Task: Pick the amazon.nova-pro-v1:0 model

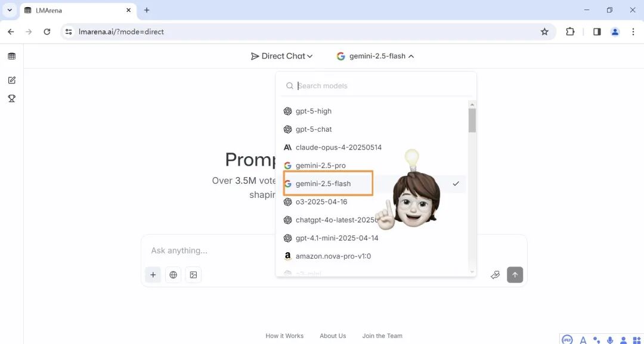Action: 333,256
